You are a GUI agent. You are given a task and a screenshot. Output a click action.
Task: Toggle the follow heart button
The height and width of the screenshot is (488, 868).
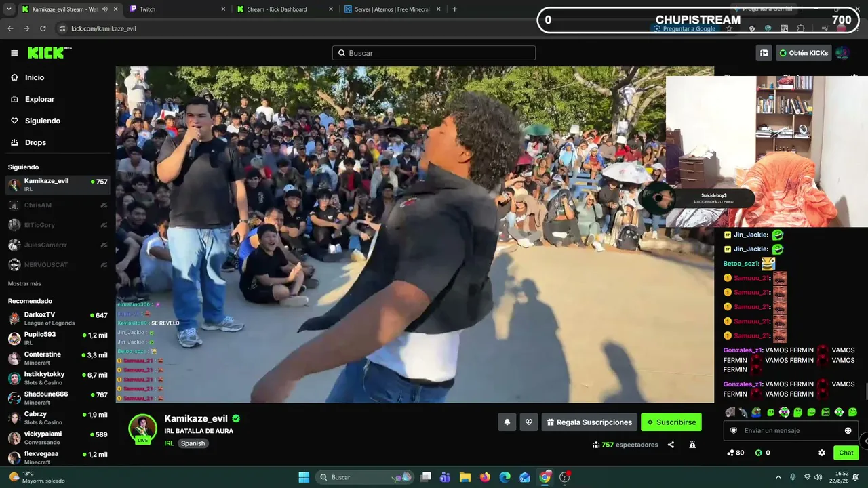coord(529,422)
